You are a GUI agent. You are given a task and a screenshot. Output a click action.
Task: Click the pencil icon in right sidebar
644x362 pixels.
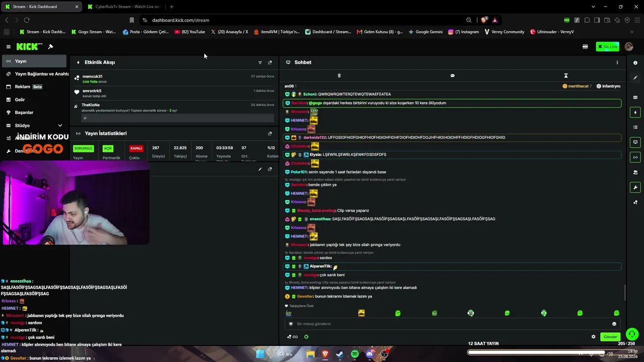(x=635, y=78)
